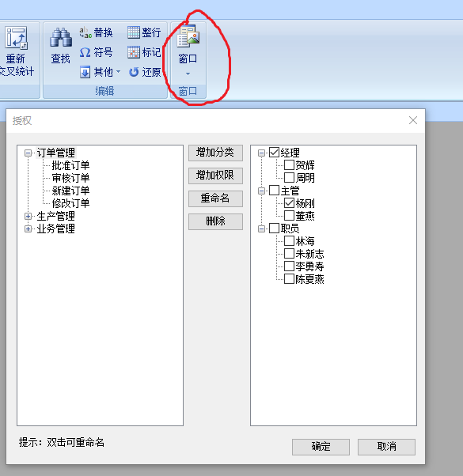463x476 pixels.
Task: Enable the 职员 group checkbox
Action: (274, 228)
